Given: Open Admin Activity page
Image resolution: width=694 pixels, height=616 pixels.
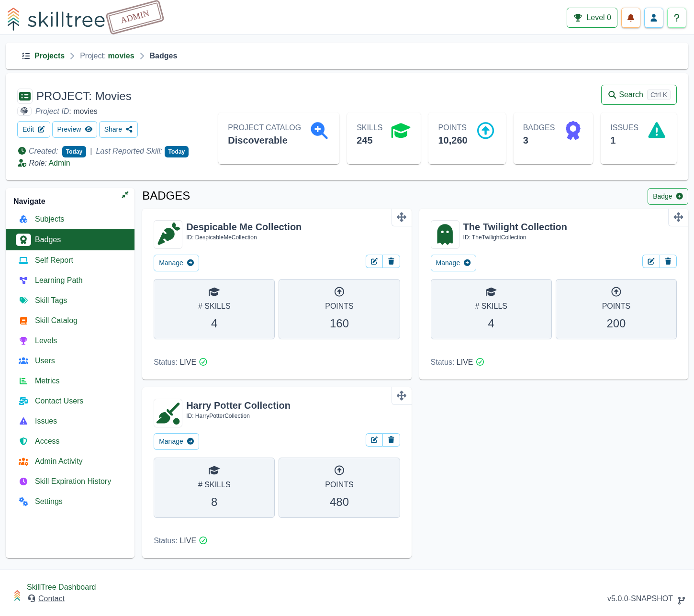Looking at the screenshot, I should pyautogui.click(x=70, y=461).
